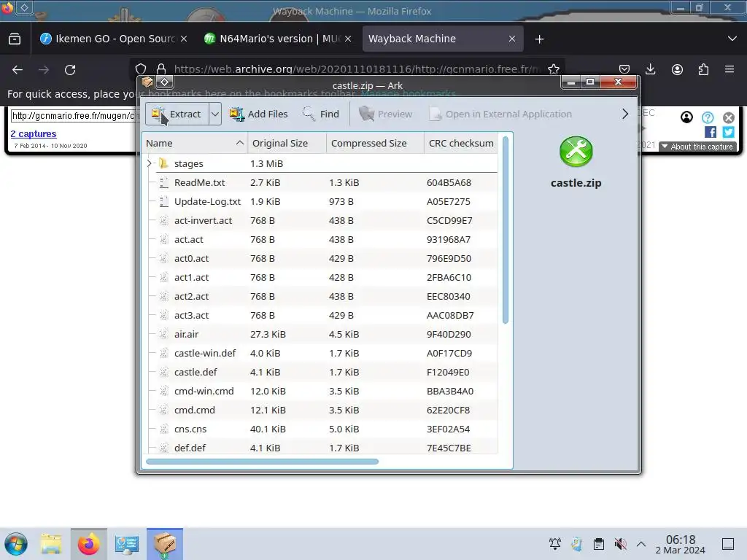
Task: Sort by Compressed Size column
Action: pos(375,144)
